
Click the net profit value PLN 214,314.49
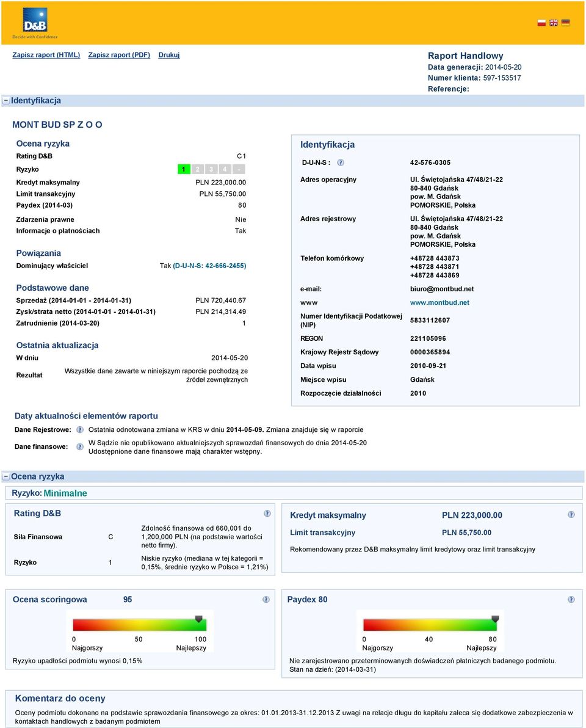tap(221, 312)
